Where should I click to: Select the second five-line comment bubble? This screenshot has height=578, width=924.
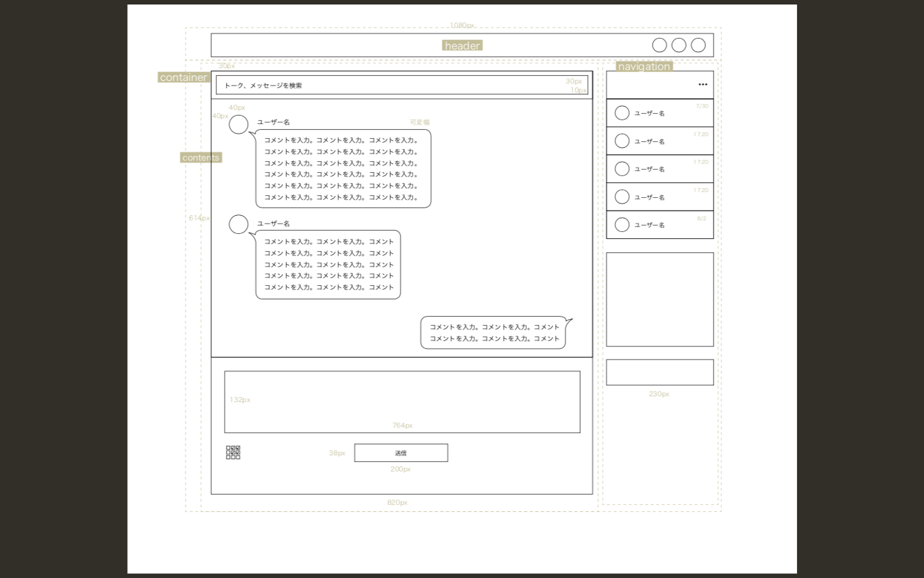pos(329,265)
